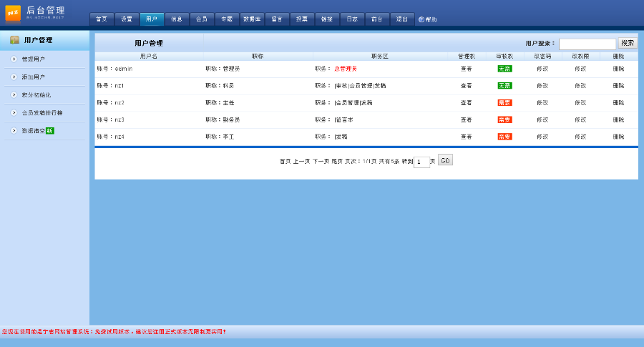
Task: Toggle the 无需 review badge for admin
Action: [x=504, y=69]
